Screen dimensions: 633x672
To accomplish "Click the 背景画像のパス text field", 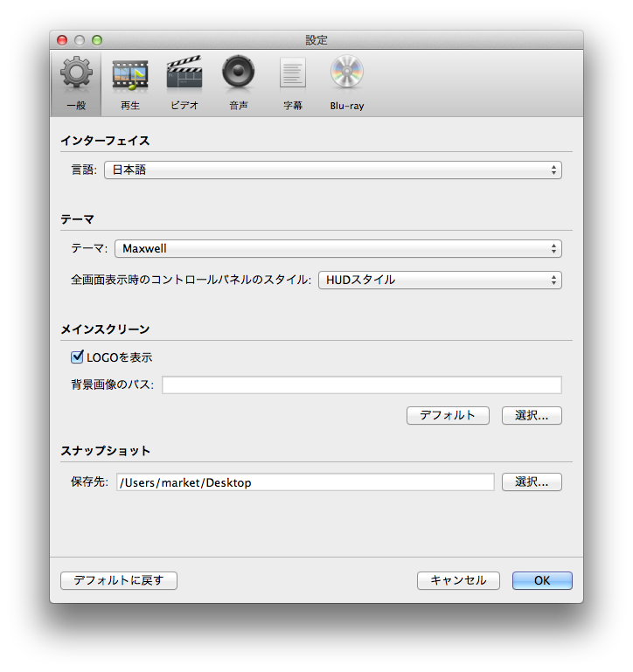I will pos(361,385).
